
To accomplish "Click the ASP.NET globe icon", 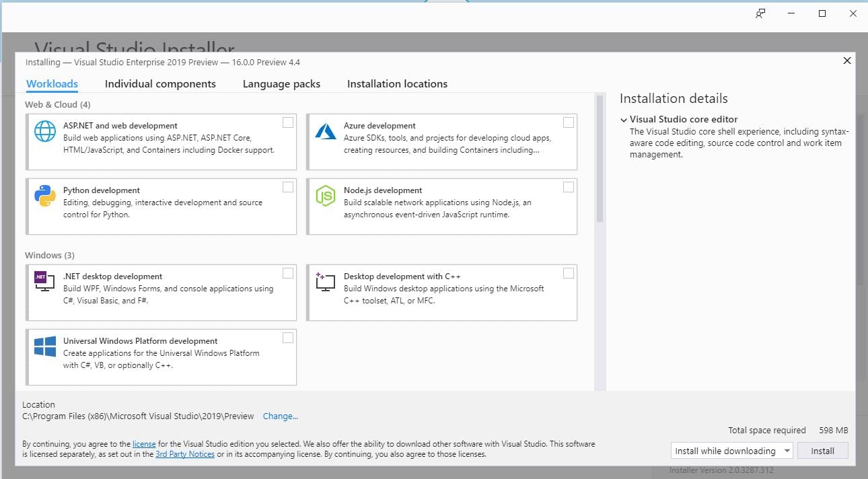I will (x=45, y=131).
